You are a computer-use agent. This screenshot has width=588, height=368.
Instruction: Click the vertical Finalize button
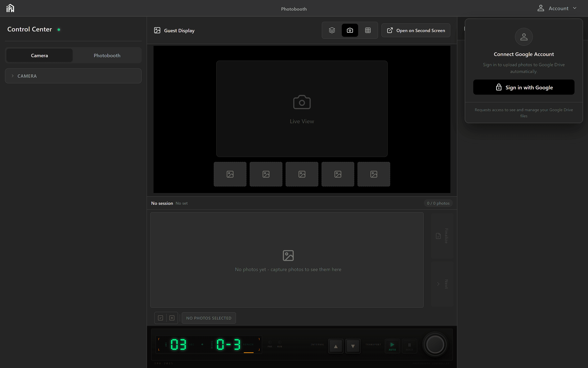click(x=442, y=236)
